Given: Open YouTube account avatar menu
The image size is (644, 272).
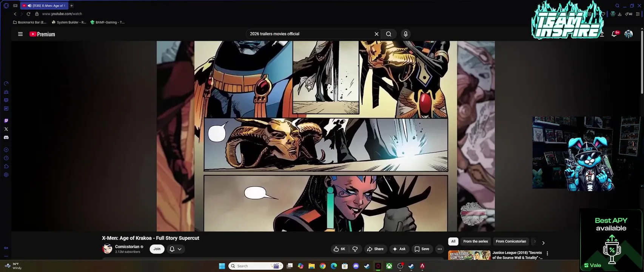Looking at the screenshot, I should click(x=629, y=34).
